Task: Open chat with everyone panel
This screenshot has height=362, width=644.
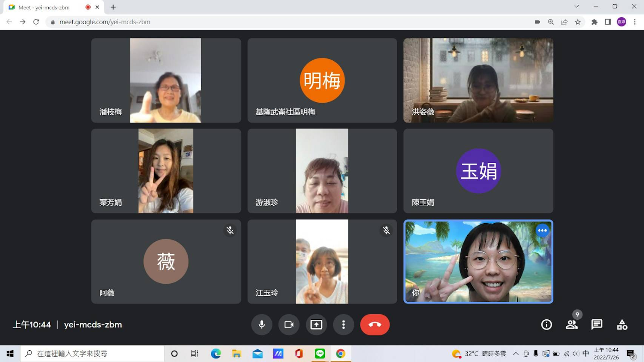Action: pyautogui.click(x=597, y=325)
